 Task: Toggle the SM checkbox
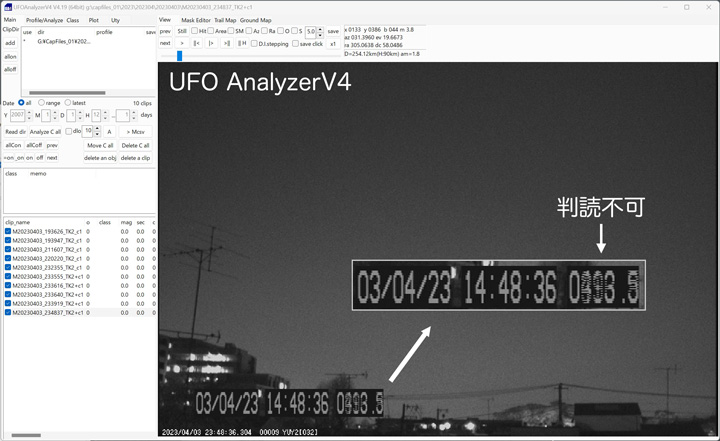tap(231, 31)
